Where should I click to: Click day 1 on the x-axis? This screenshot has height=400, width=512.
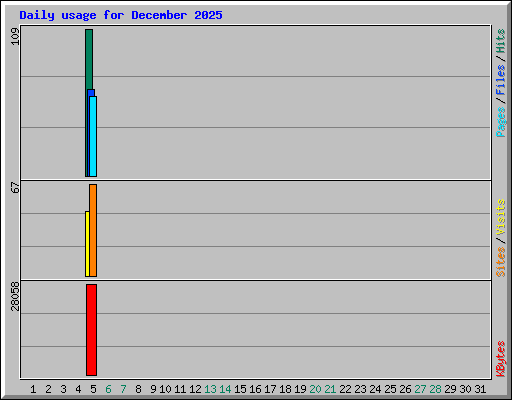point(33,389)
